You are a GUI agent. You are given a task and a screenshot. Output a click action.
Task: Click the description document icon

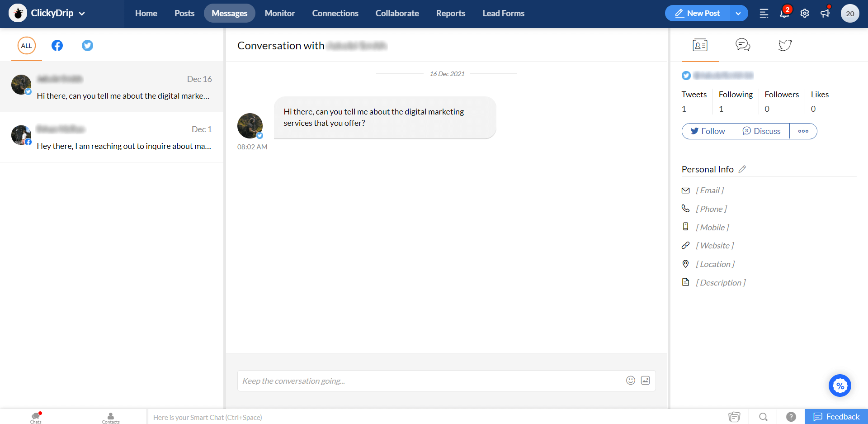pos(686,282)
